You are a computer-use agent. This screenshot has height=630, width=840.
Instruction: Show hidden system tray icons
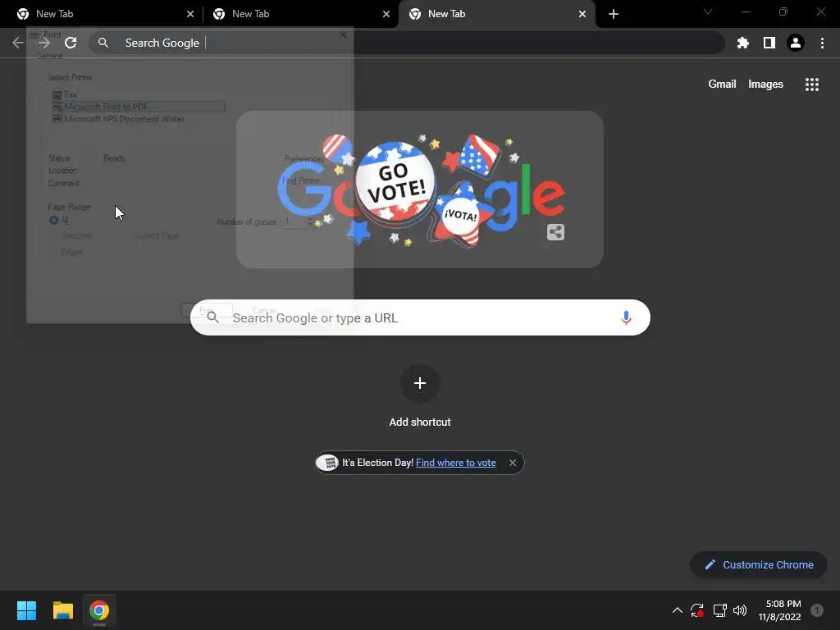pyautogui.click(x=677, y=610)
